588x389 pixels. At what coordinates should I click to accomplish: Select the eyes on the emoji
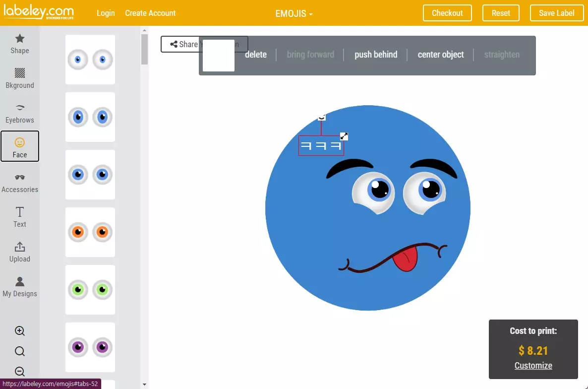pyautogui.click(x=400, y=193)
